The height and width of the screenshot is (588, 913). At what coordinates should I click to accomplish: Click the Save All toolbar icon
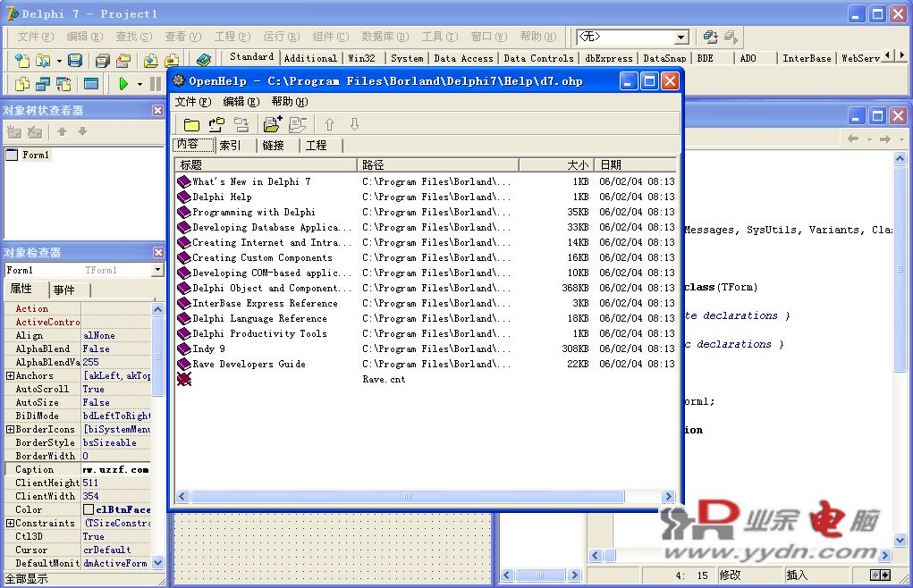102,61
